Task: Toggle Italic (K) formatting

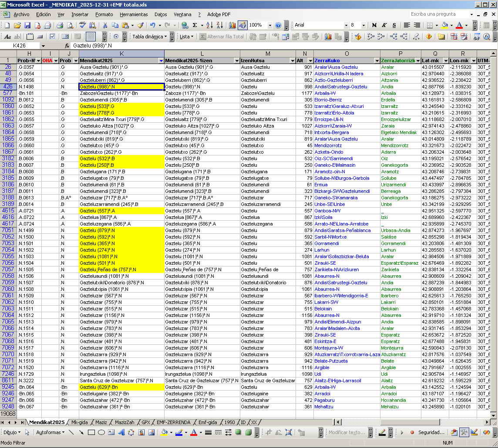Action: pos(384,25)
